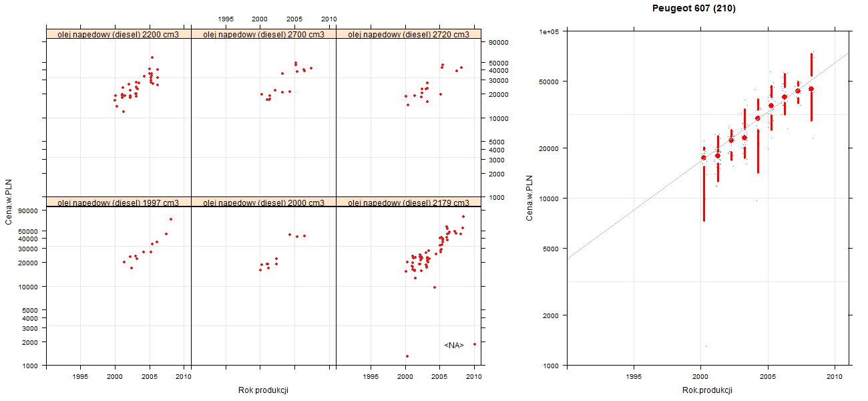Select panel header "olej napedowy (diesel) 2200 cm3"
This screenshot has height=401, width=868.
coord(118,34)
